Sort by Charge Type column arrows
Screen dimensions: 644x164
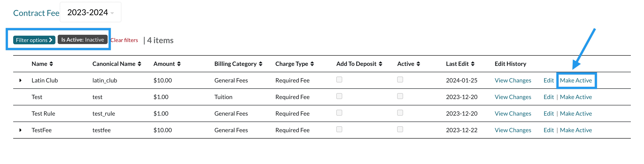click(x=312, y=64)
